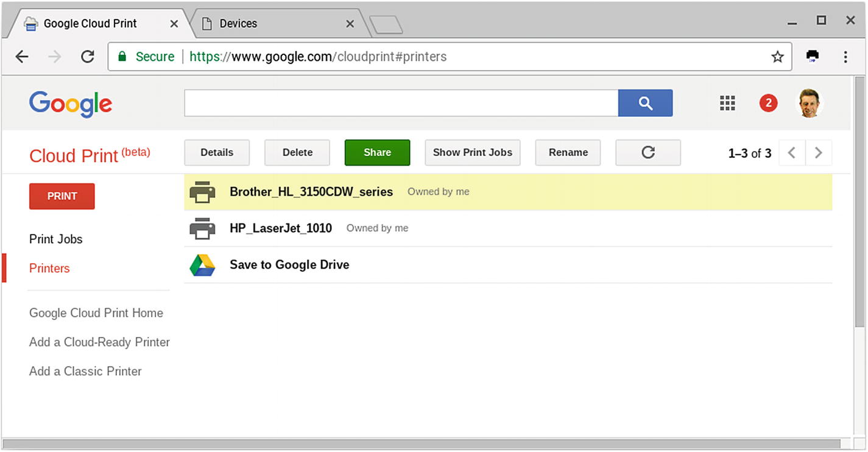Open the Add a Classic Printer link
Viewport: 868px width, 452px height.
click(85, 371)
